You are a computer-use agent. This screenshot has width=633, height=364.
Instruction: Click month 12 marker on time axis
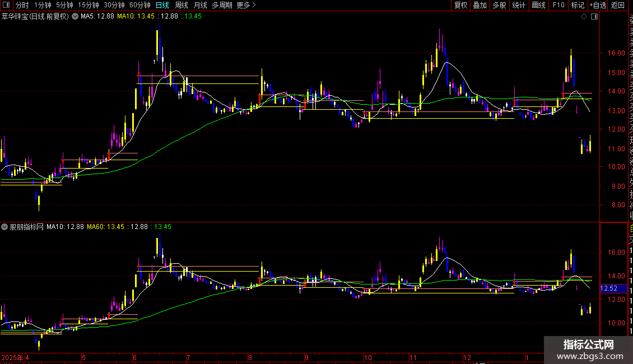[x=467, y=358]
